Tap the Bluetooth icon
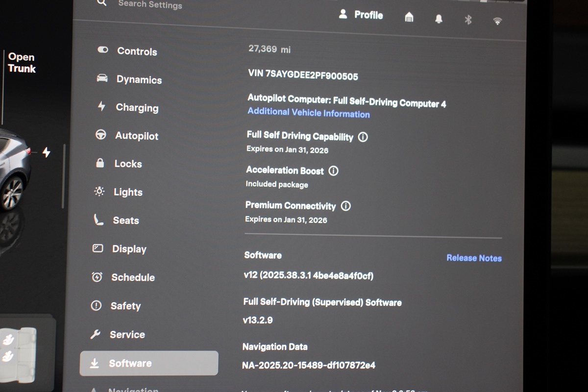The height and width of the screenshot is (392, 588). coord(468,20)
